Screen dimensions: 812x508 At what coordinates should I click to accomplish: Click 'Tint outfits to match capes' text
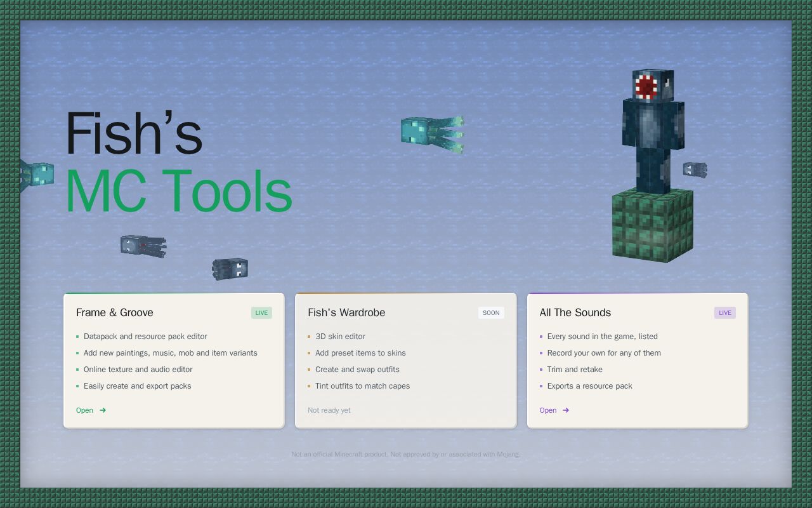point(362,386)
